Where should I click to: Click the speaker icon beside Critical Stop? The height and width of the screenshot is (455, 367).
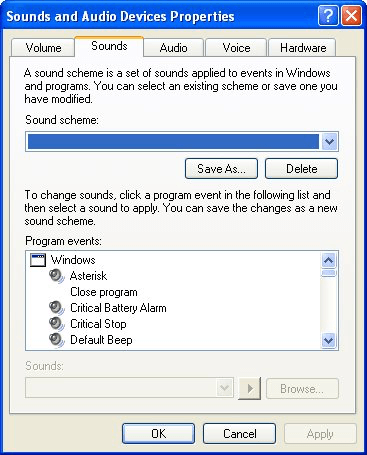[57, 324]
